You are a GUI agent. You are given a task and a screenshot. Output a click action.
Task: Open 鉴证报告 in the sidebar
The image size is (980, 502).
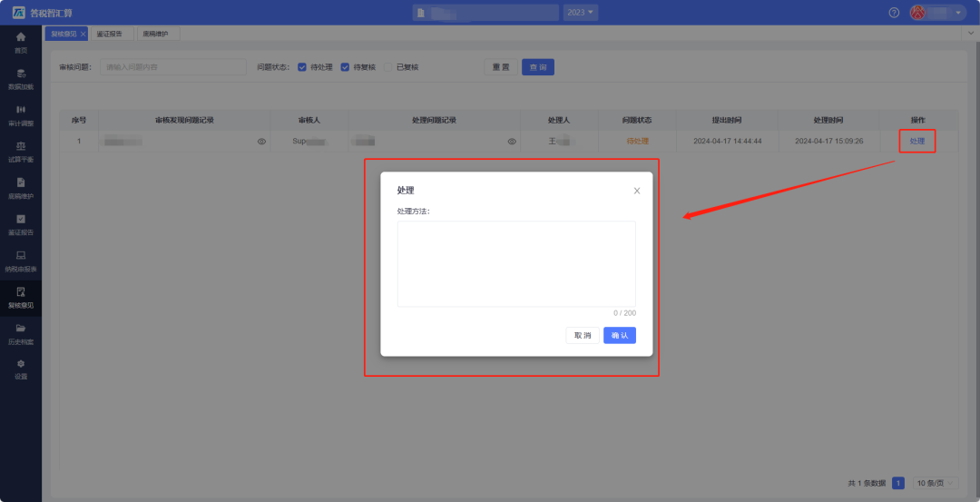pyautogui.click(x=21, y=224)
